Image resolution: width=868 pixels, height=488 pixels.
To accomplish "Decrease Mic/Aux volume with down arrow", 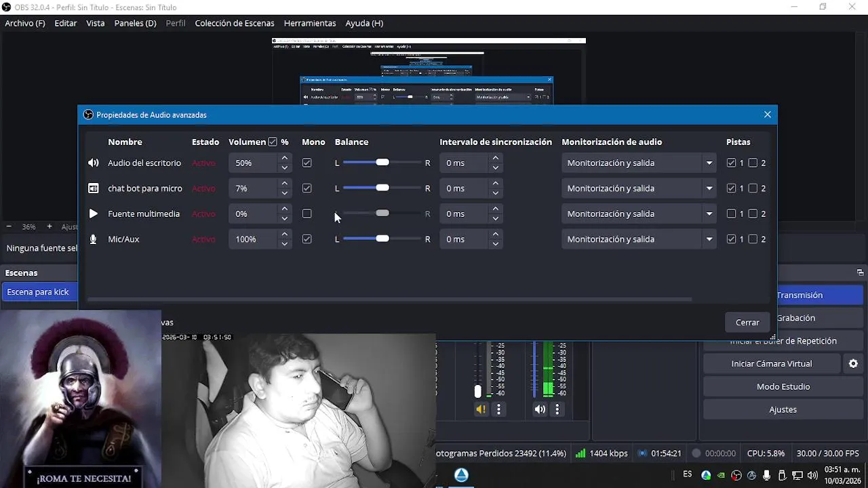I will point(285,244).
